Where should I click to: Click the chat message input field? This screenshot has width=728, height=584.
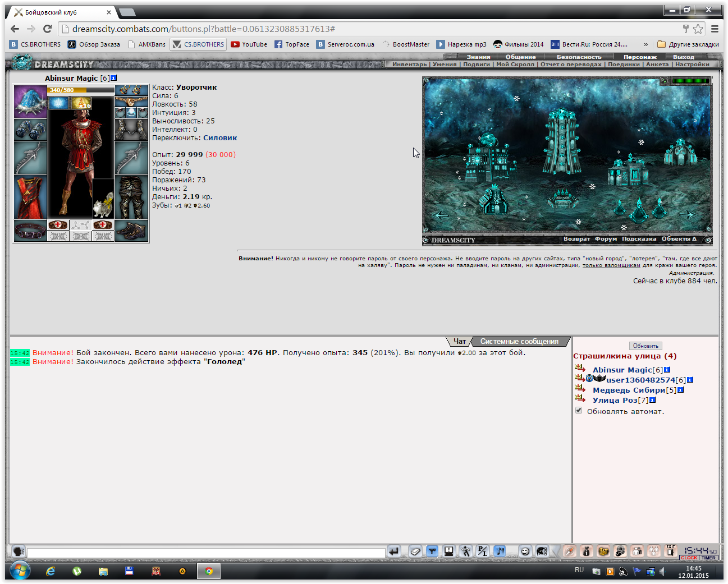point(206,553)
